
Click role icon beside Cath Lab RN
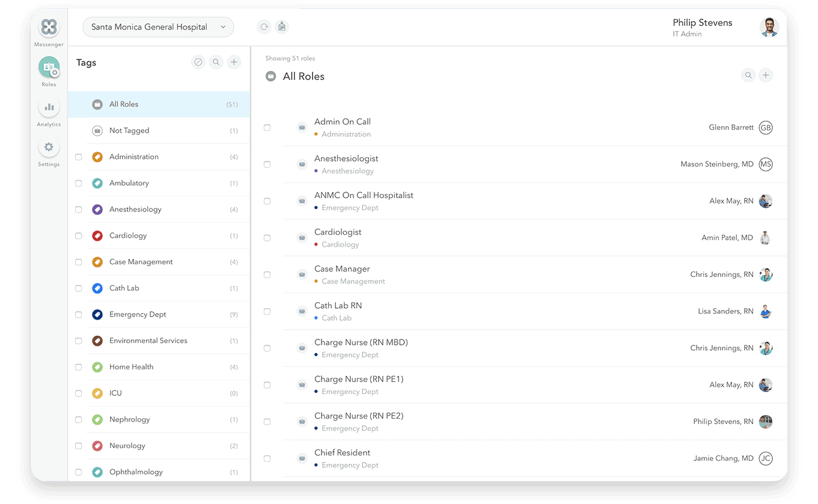pos(302,311)
